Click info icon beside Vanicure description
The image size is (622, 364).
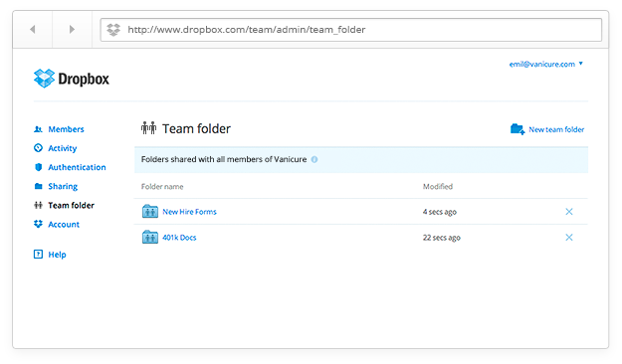point(314,159)
